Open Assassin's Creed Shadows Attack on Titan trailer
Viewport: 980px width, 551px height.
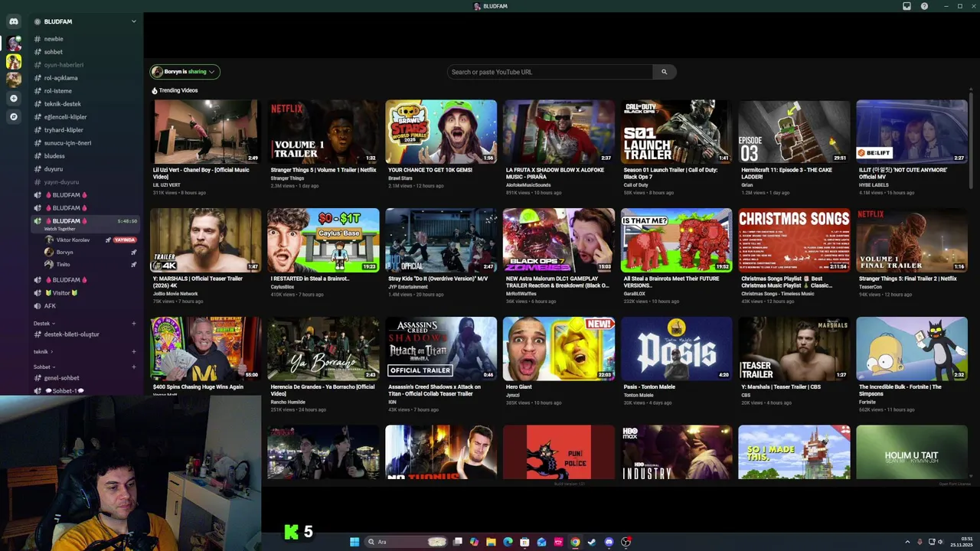point(441,349)
